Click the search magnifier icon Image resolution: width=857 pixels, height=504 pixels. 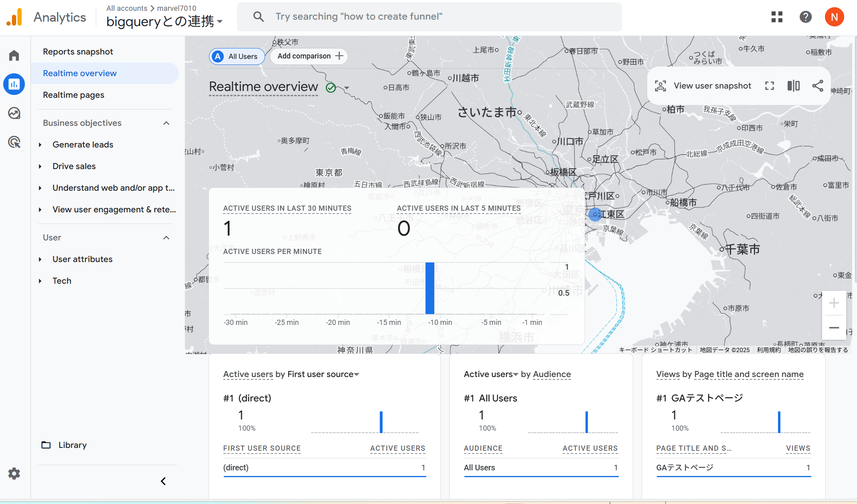coord(259,16)
